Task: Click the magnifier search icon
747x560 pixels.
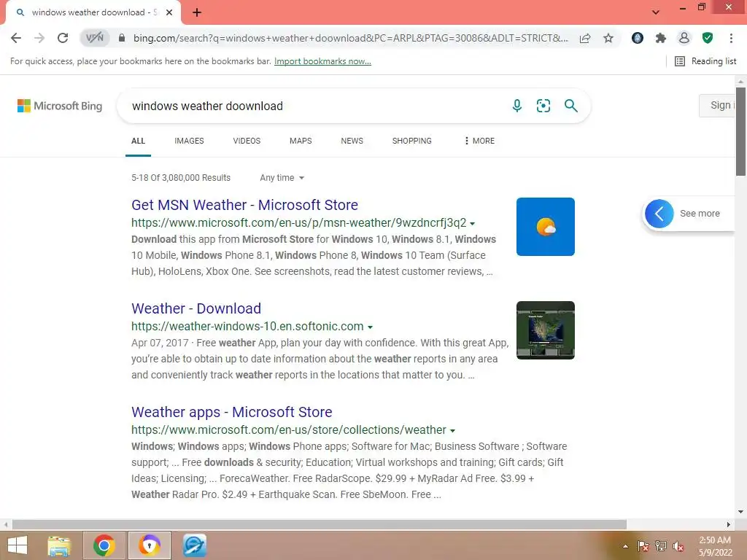Action: (570, 106)
